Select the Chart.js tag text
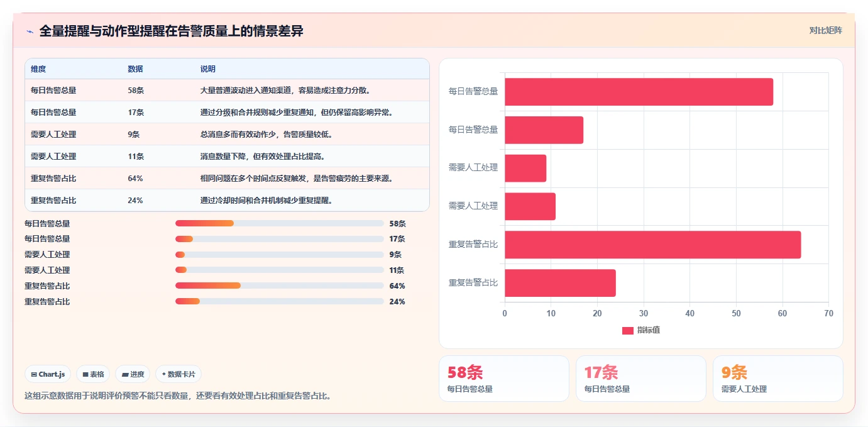 [52, 374]
